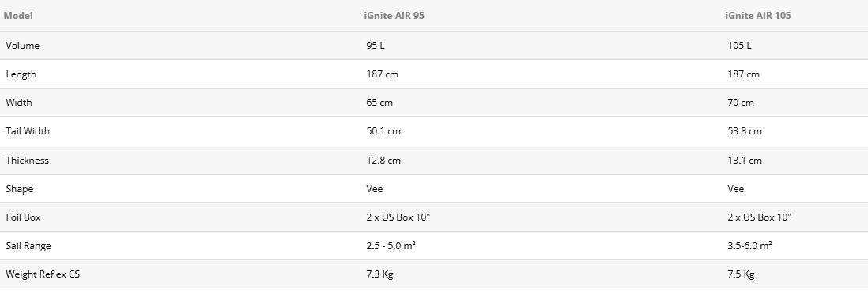Click the Length row label
This screenshot has height=291, width=868.
click(x=21, y=74)
